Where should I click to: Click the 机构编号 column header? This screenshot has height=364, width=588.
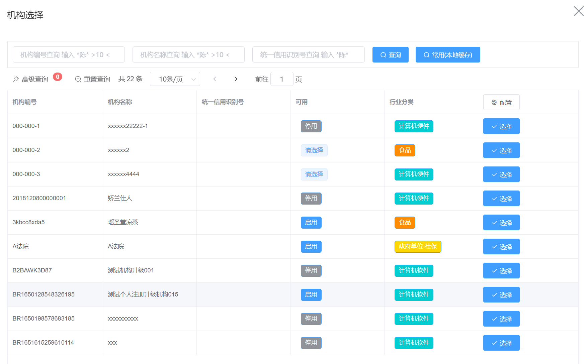coord(24,102)
